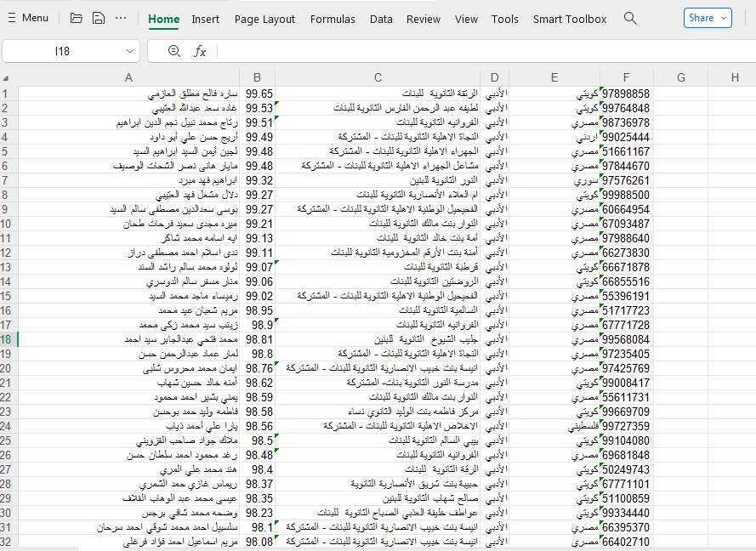Select column F header
Screen dimensions: 756x551
point(626,77)
